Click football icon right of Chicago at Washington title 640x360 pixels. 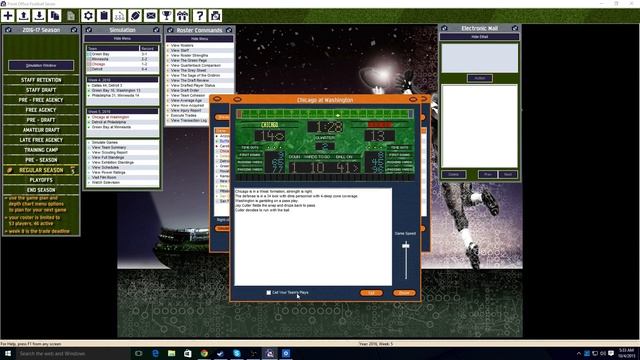click(413, 99)
